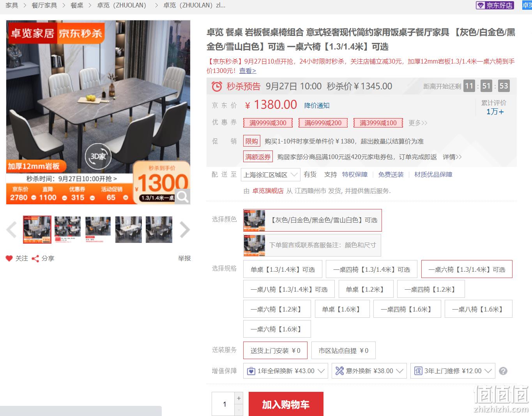Expand 1年全保换新 ¥43.00 dropdown
The height and width of the screenshot is (416, 532).
(x=286, y=371)
